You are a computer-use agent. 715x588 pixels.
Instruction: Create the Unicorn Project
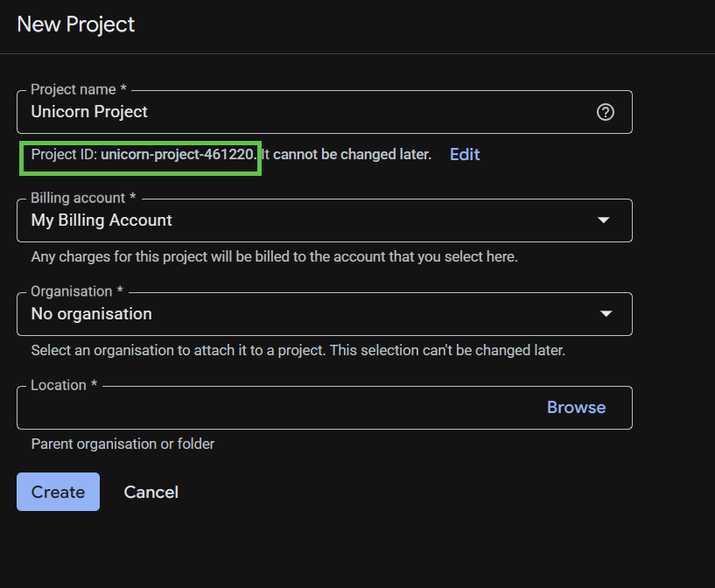tap(58, 492)
